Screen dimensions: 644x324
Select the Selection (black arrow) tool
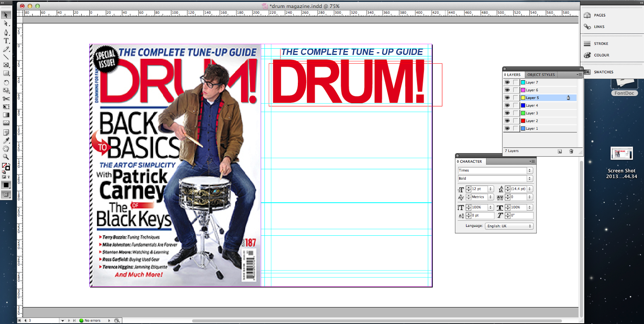(6, 15)
